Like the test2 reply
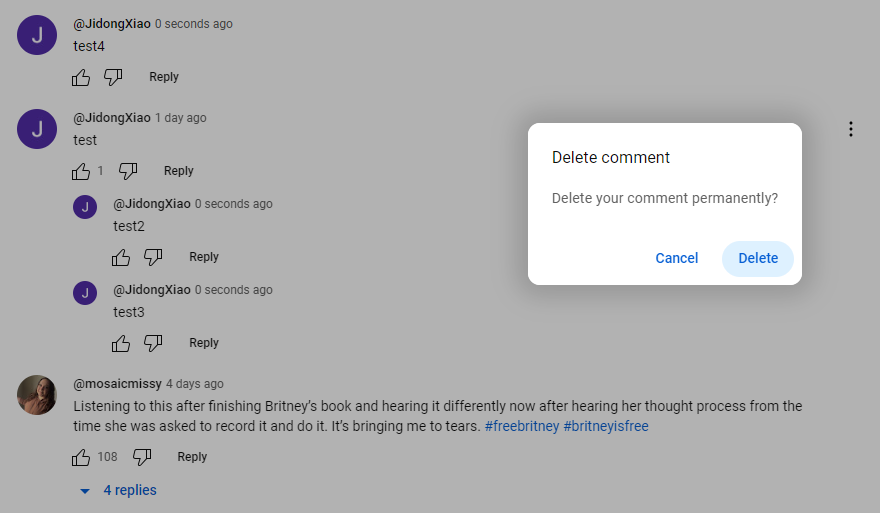Viewport: 880px width, 513px height. click(x=122, y=257)
